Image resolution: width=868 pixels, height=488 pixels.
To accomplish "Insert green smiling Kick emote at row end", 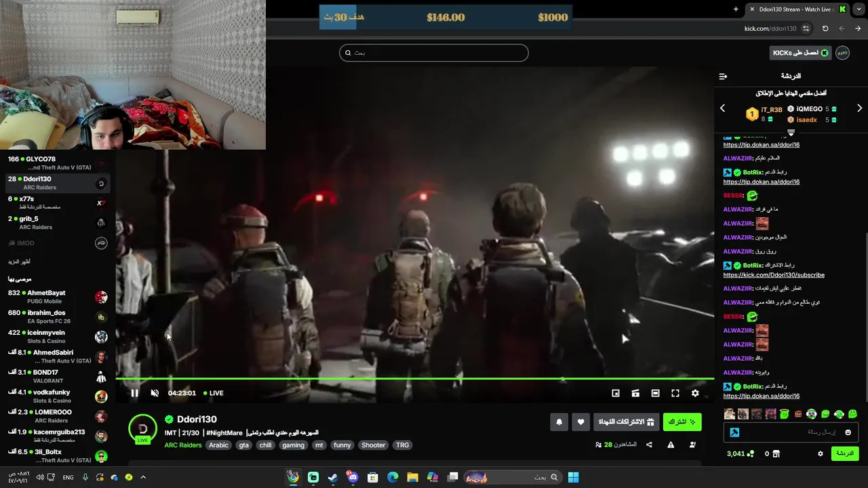I will coord(852,414).
